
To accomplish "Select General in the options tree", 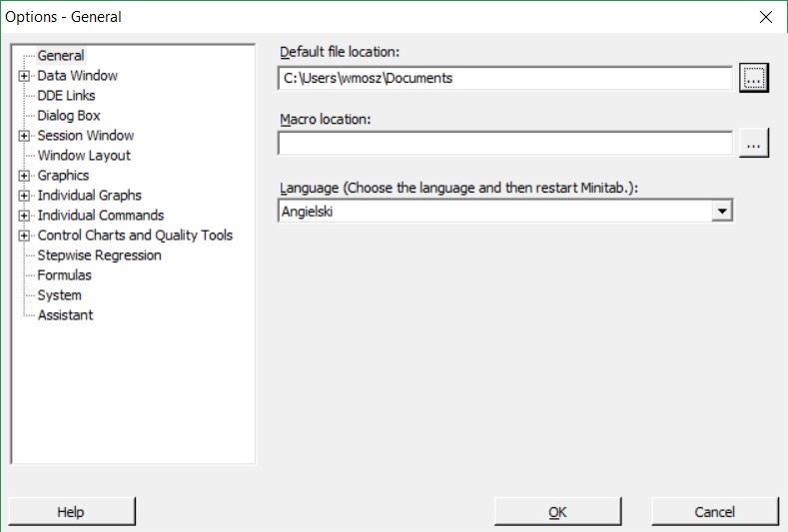I will pyautogui.click(x=60, y=56).
